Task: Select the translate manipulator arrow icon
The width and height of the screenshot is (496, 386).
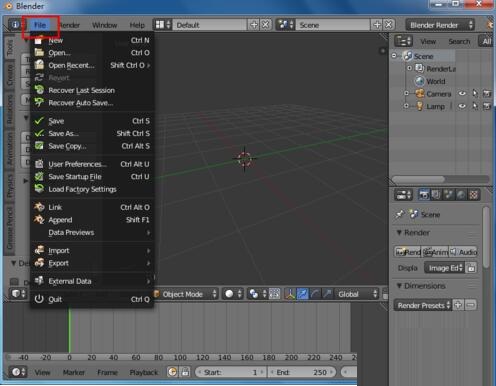Action: [x=302, y=294]
